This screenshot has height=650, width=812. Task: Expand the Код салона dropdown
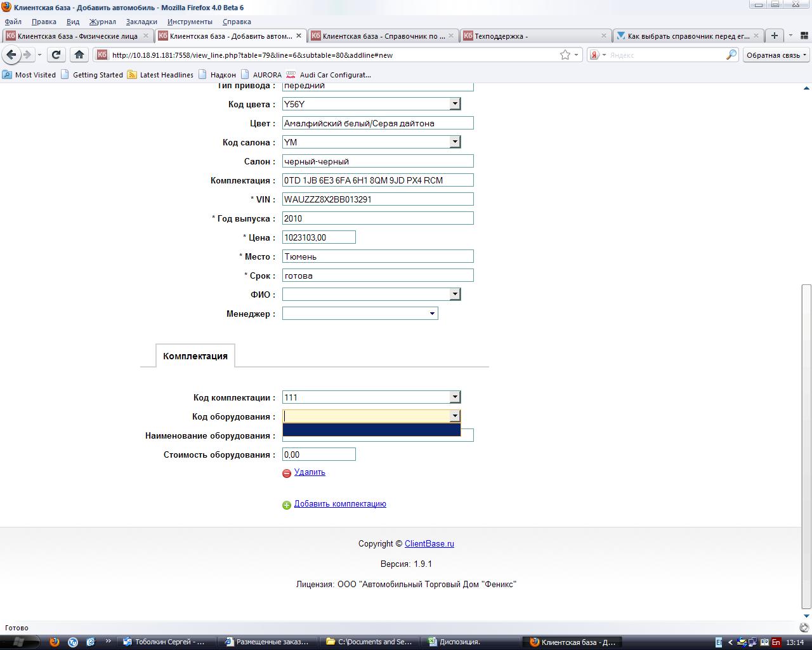(455, 142)
